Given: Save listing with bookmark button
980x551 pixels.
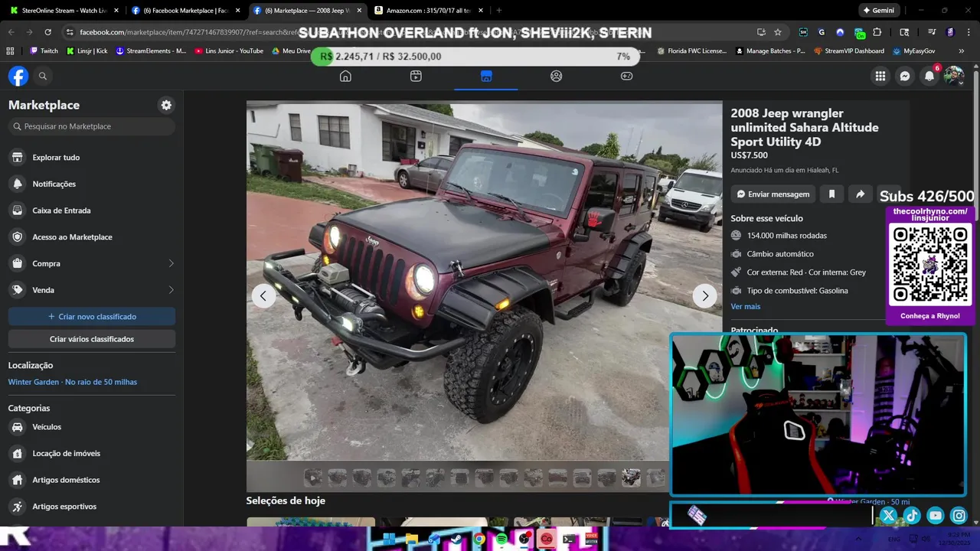Looking at the screenshot, I should (x=831, y=194).
